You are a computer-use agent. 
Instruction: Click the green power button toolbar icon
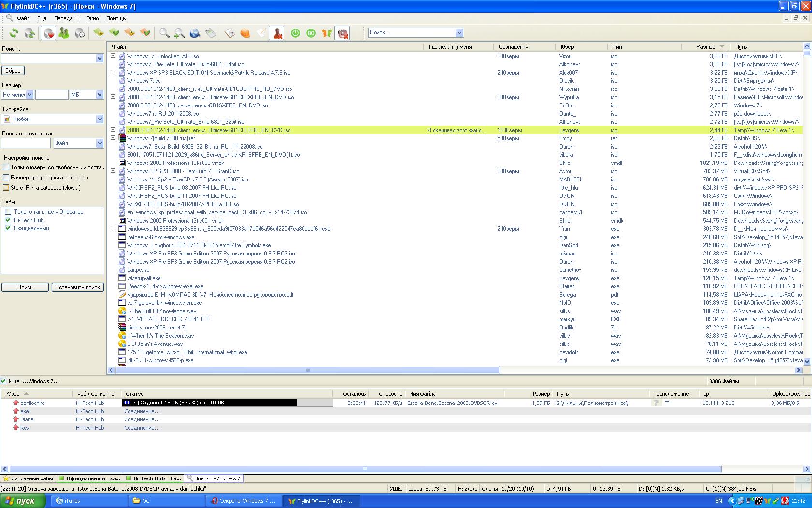[x=295, y=33]
